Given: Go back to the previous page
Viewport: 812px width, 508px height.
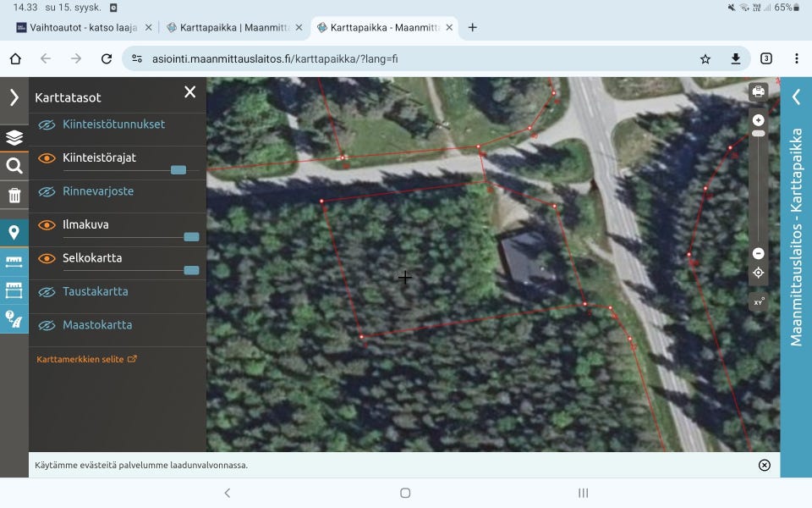Looking at the screenshot, I should 46,58.
